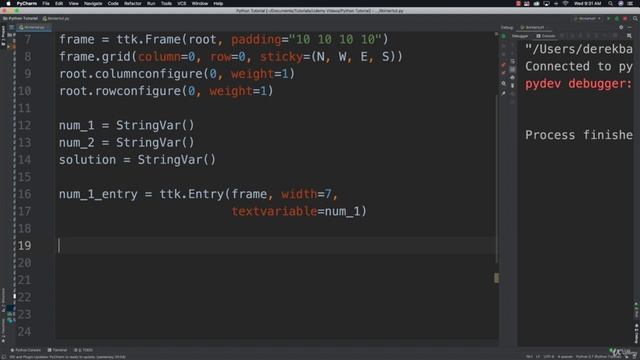The image size is (640, 360).
Task: Click the pin icon in the debug sidebar
Action: (x=503, y=93)
